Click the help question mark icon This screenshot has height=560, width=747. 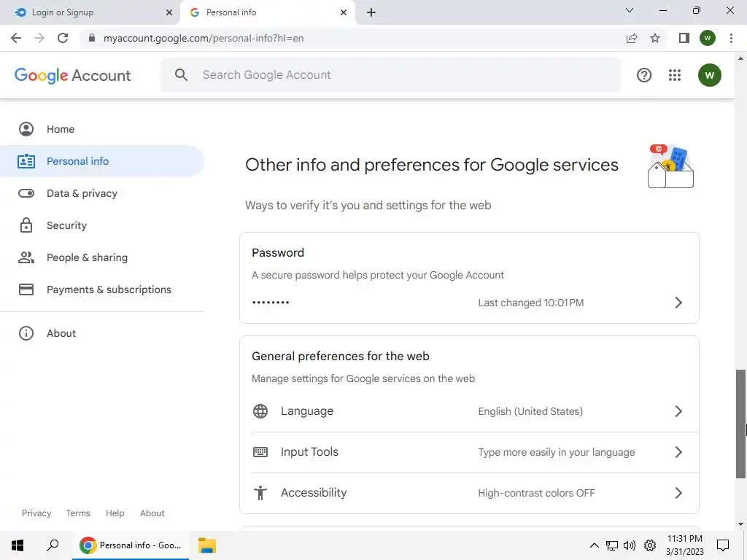tap(644, 75)
